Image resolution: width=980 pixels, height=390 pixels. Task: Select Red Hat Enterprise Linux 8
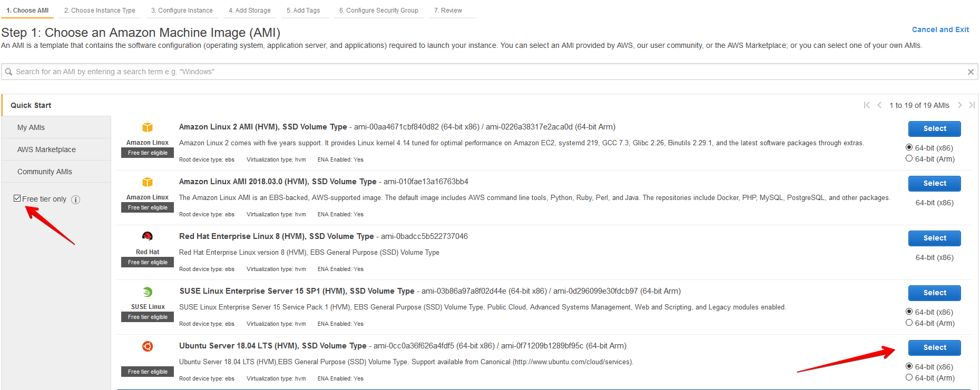pos(935,238)
